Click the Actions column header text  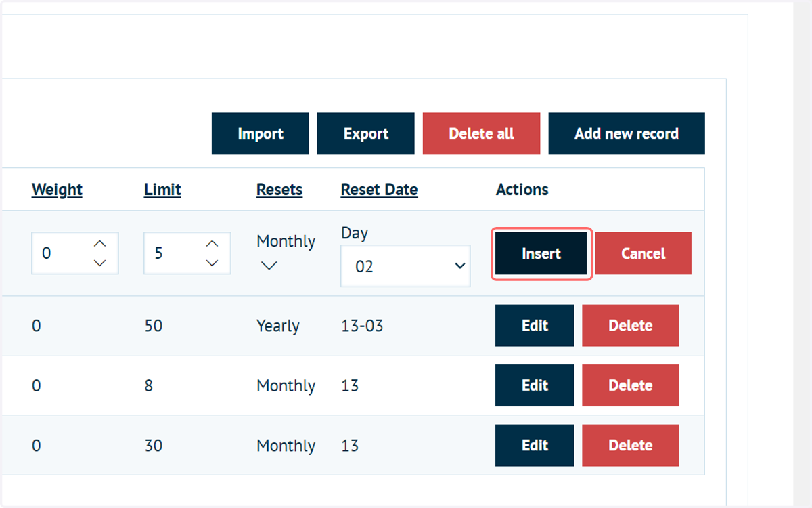tap(522, 190)
